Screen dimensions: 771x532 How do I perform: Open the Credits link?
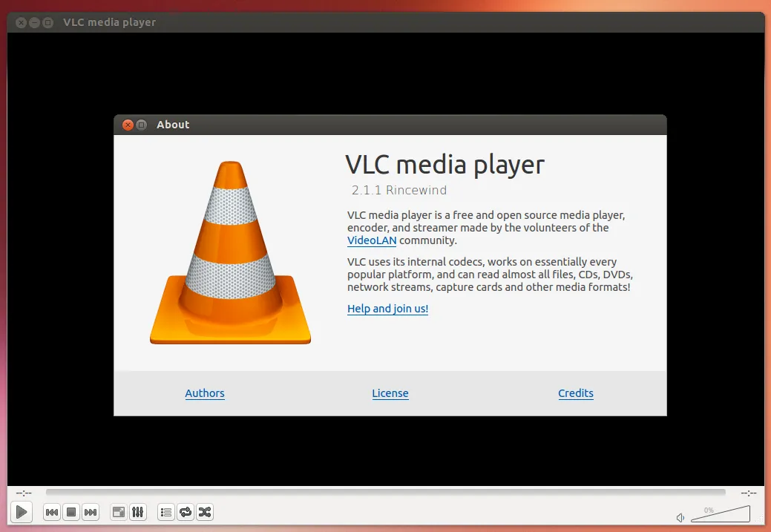tap(576, 393)
